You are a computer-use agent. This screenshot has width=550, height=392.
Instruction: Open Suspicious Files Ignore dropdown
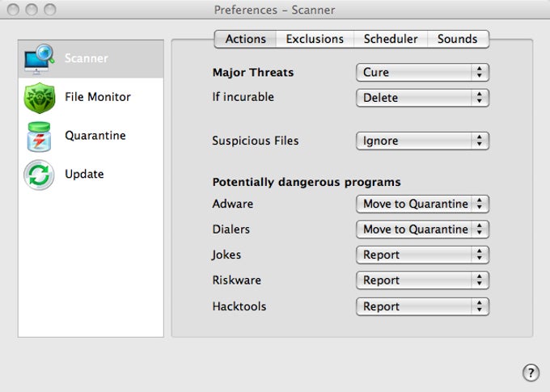(422, 141)
